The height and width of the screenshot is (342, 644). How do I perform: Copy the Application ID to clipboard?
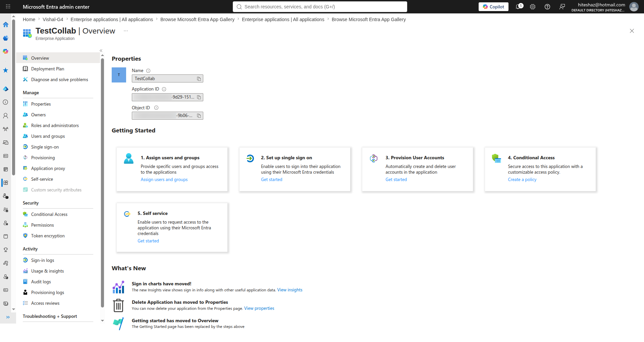pyautogui.click(x=199, y=97)
